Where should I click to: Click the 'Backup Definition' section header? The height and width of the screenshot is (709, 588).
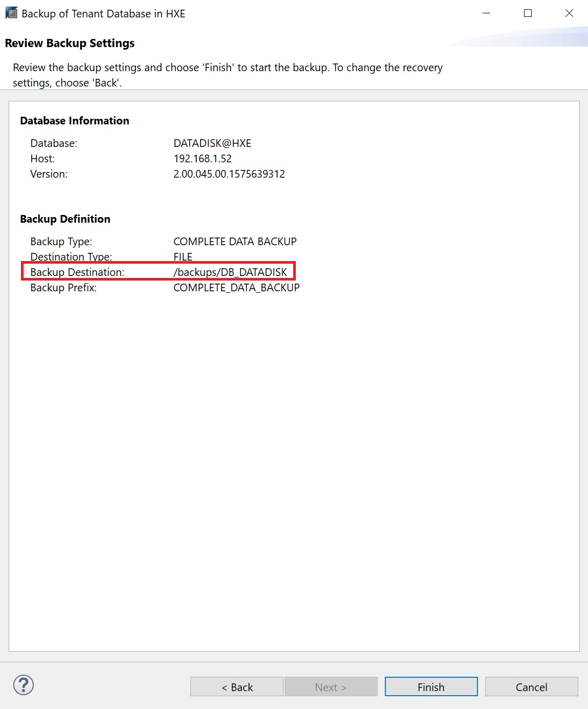pos(65,219)
